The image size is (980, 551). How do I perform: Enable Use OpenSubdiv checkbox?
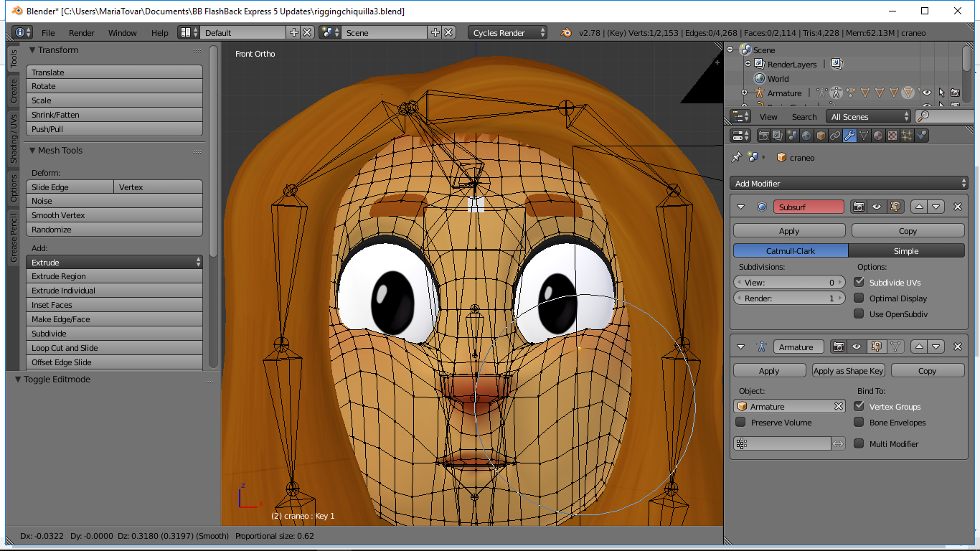(859, 314)
